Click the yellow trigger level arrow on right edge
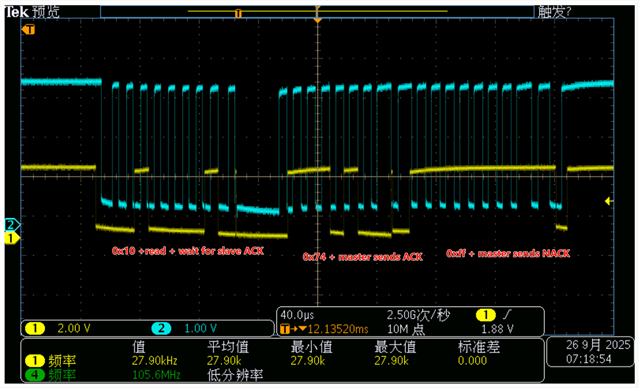Viewport: 640px width, 389px height. [609, 201]
